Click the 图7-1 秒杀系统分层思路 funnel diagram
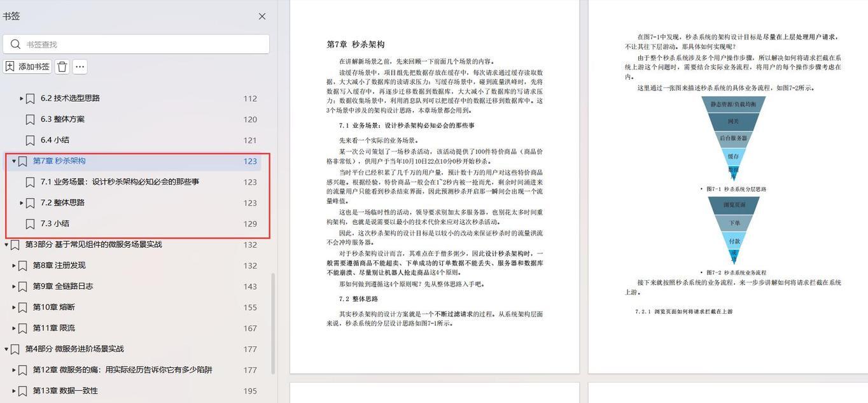The height and width of the screenshot is (403, 868). [733, 138]
